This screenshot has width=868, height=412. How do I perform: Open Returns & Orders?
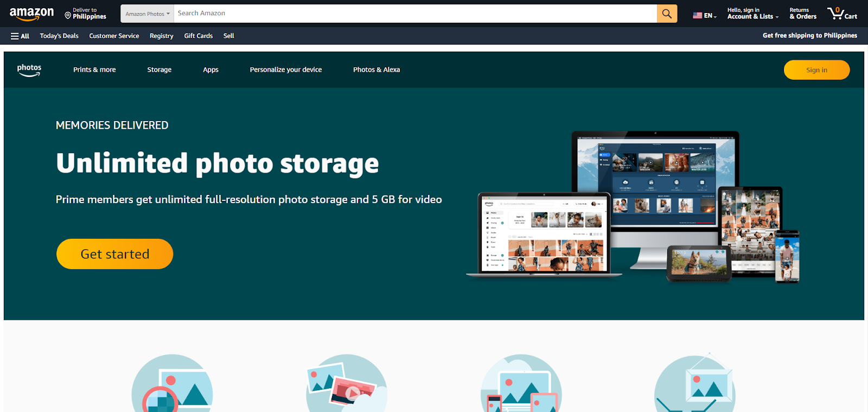pos(803,14)
